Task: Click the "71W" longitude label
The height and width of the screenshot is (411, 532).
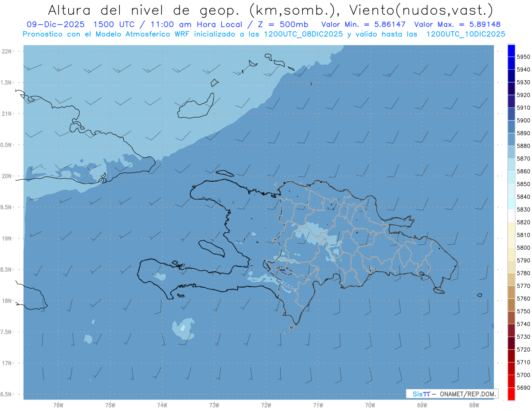Action: coord(318,405)
